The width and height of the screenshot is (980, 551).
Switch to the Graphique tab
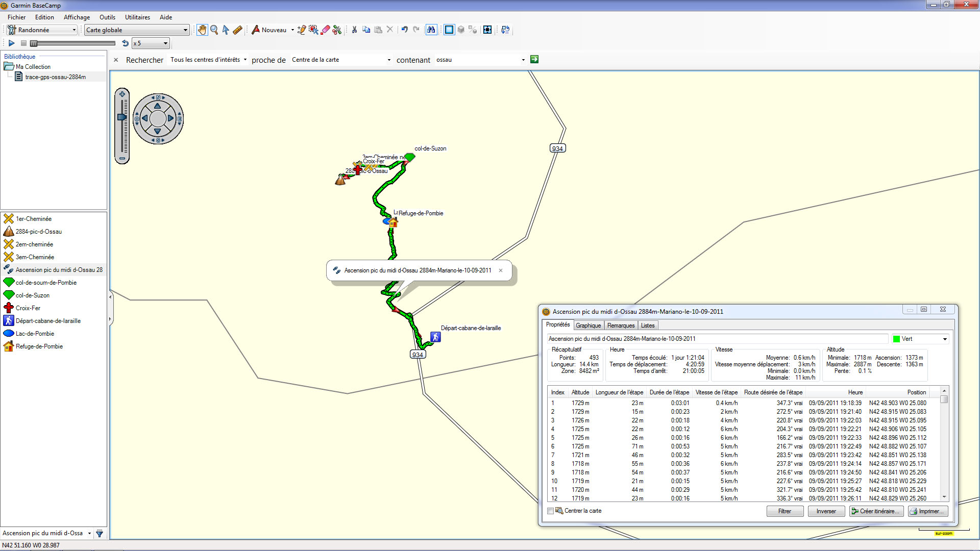tap(589, 325)
